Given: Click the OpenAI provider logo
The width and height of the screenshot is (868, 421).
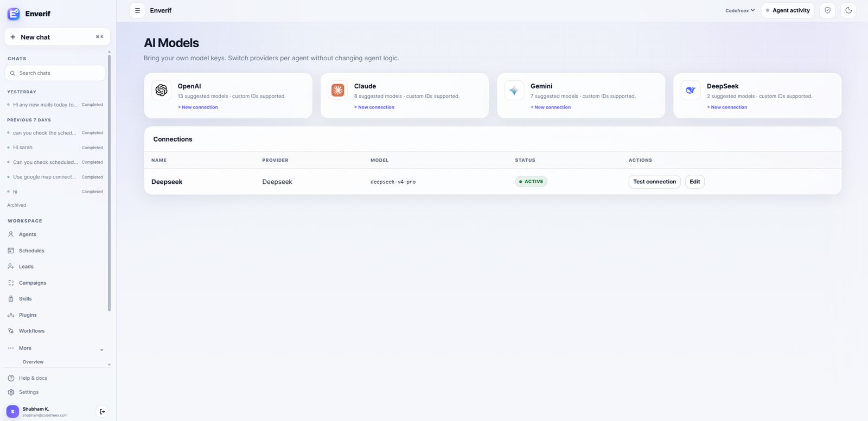Looking at the screenshot, I should (x=162, y=90).
